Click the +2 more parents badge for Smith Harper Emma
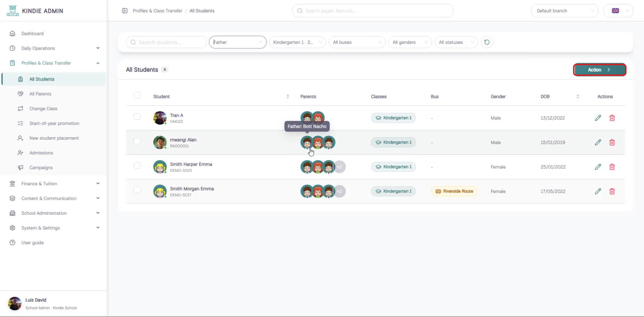Viewport: 644px width, 317px height. pos(339,167)
